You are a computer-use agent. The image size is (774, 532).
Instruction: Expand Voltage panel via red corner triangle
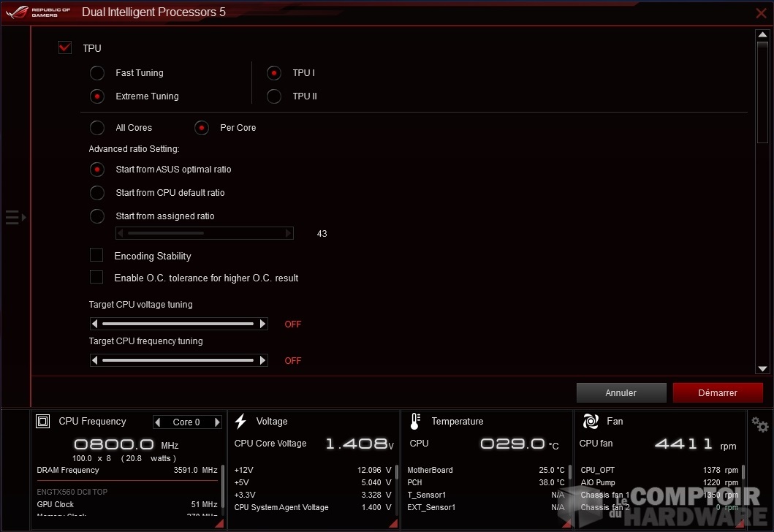pos(393,523)
